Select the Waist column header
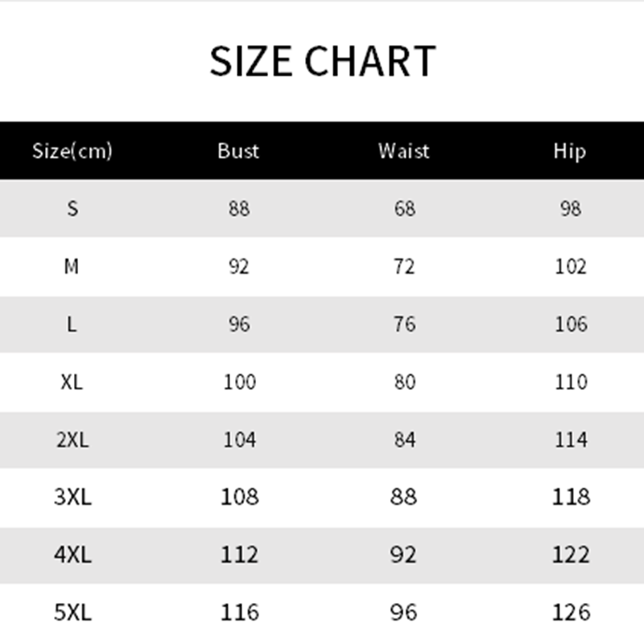 tap(404, 151)
